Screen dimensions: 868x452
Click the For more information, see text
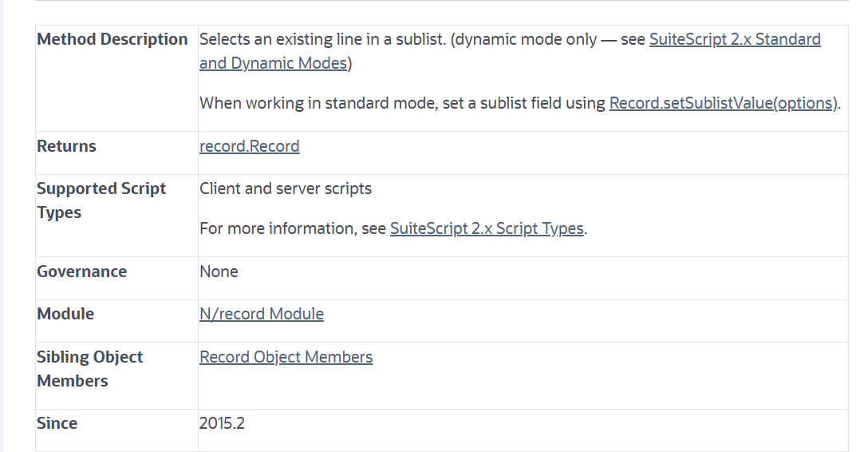tap(293, 228)
